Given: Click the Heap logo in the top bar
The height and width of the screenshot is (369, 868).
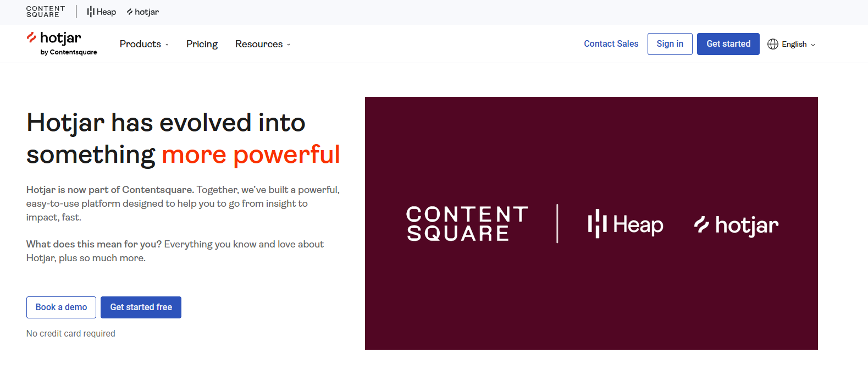Looking at the screenshot, I should point(102,12).
